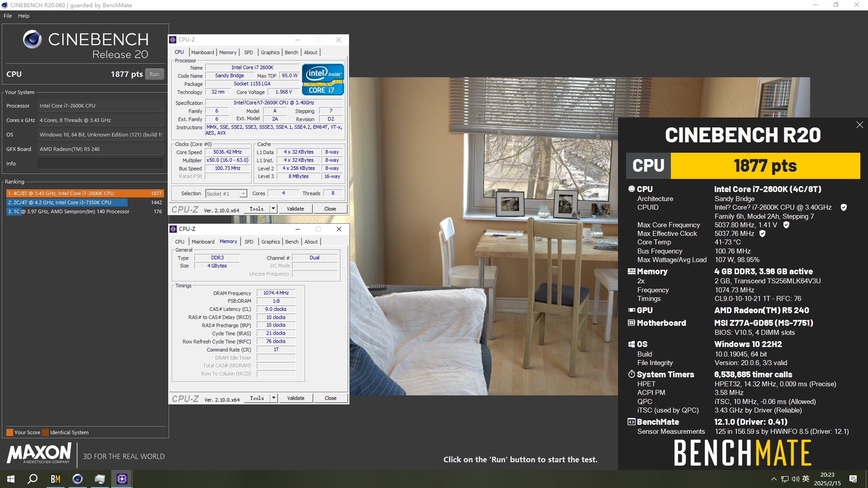The height and width of the screenshot is (488, 868).
Task: Click the GFX Board field AMD Radeon R5 240
Action: [x=101, y=149]
